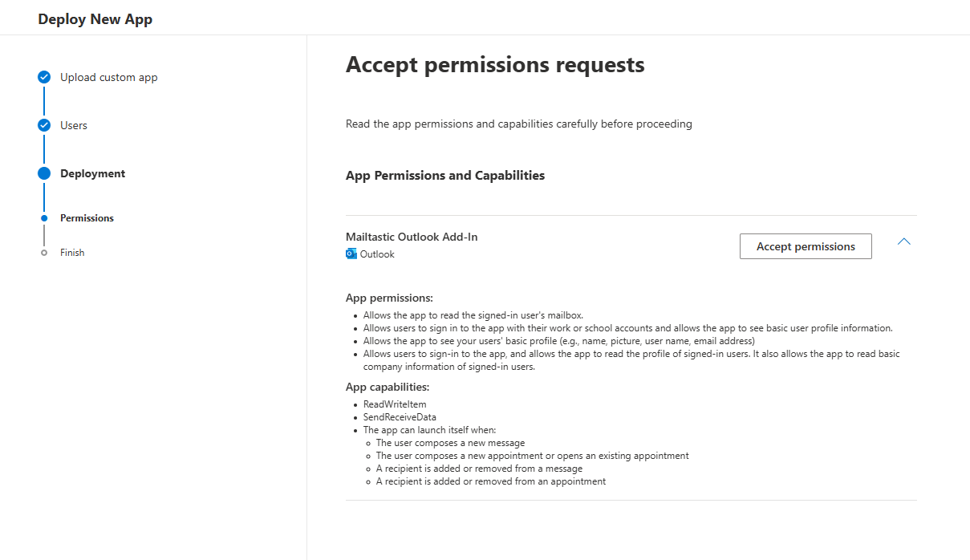Click the Outlook label under the add-in name
This screenshot has height=560, width=970.
[377, 254]
